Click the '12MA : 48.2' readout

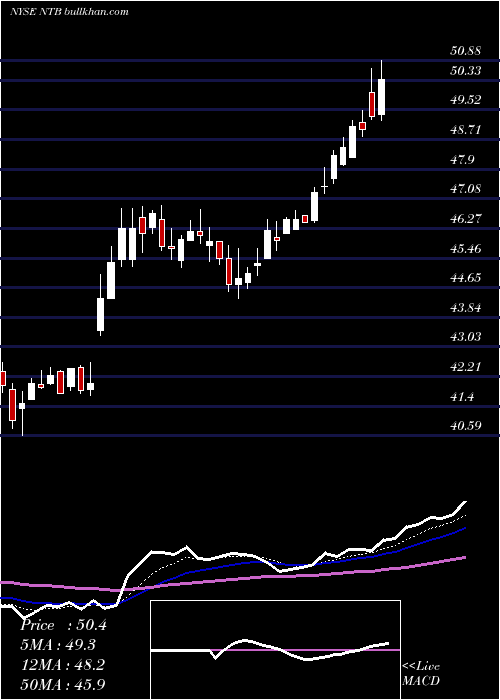coord(63,665)
